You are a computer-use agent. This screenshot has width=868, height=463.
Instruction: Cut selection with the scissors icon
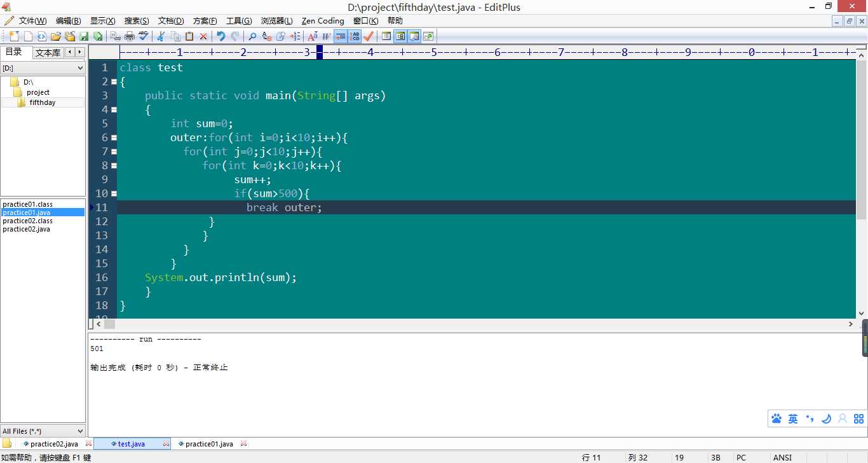click(160, 36)
